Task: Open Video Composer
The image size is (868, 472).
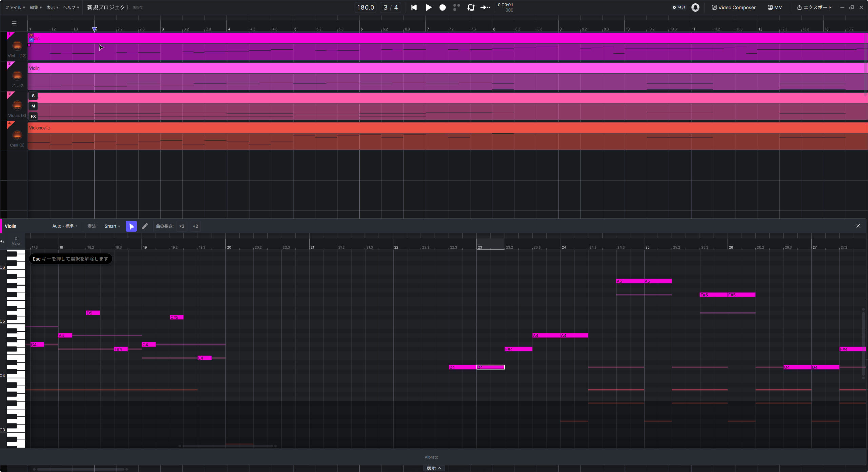Action: tap(733, 7)
